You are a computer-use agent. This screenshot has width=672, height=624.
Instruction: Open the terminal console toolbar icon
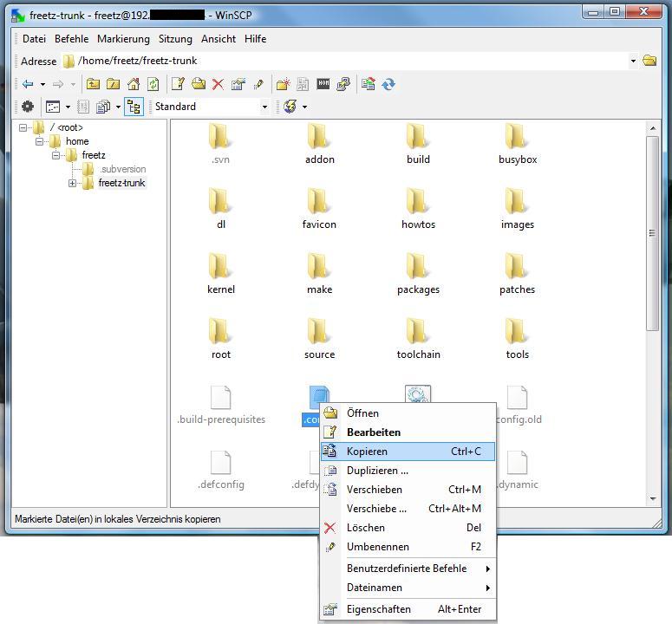323,84
